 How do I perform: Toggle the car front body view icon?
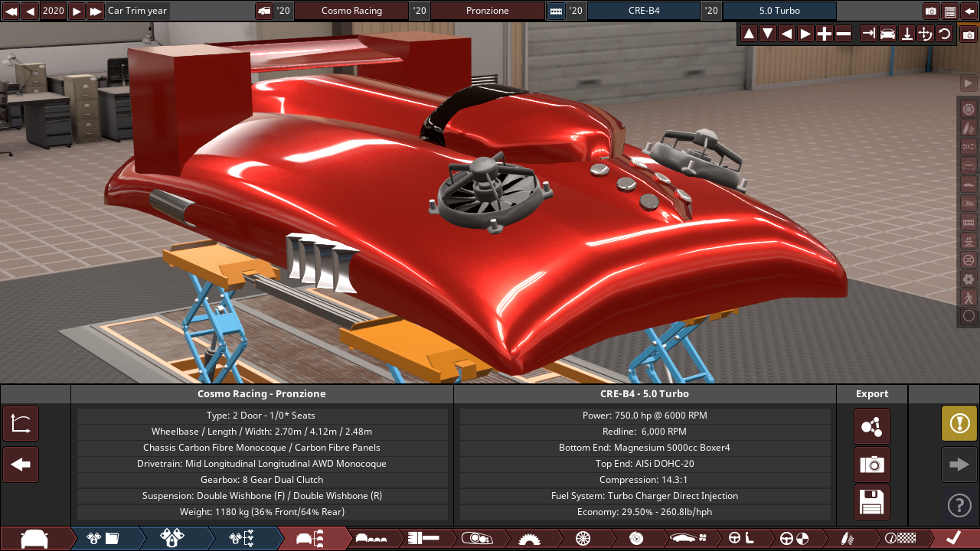pos(969,165)
